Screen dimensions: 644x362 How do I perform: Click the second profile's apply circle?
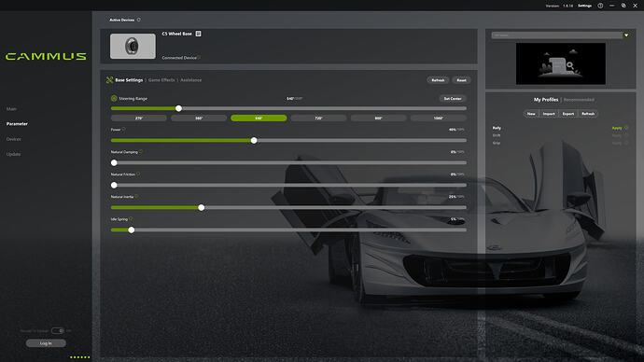tap(626, 135)
